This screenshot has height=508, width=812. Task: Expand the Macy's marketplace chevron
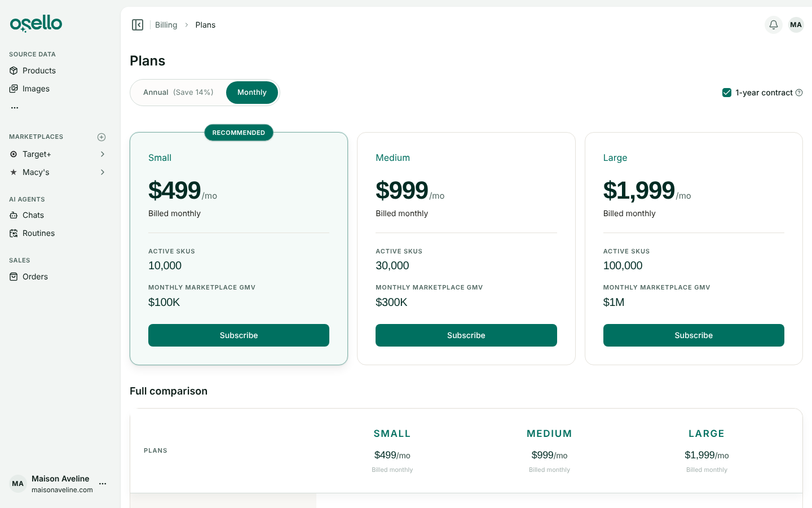102,172
